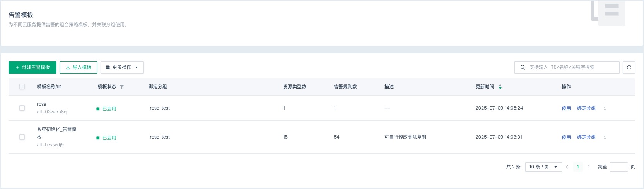Toggle the select-all header checkbox
The image size is (644, 189).
[22, 87]
